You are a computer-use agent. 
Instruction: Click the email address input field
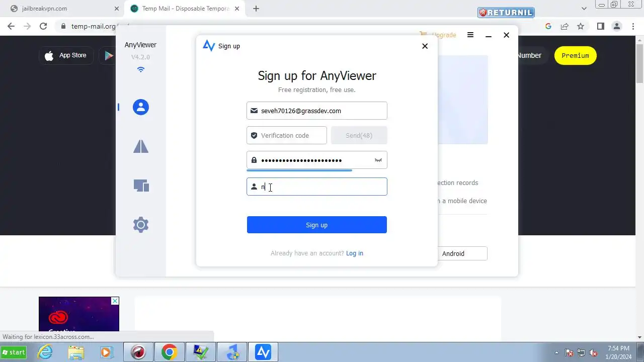pos(317,111)
